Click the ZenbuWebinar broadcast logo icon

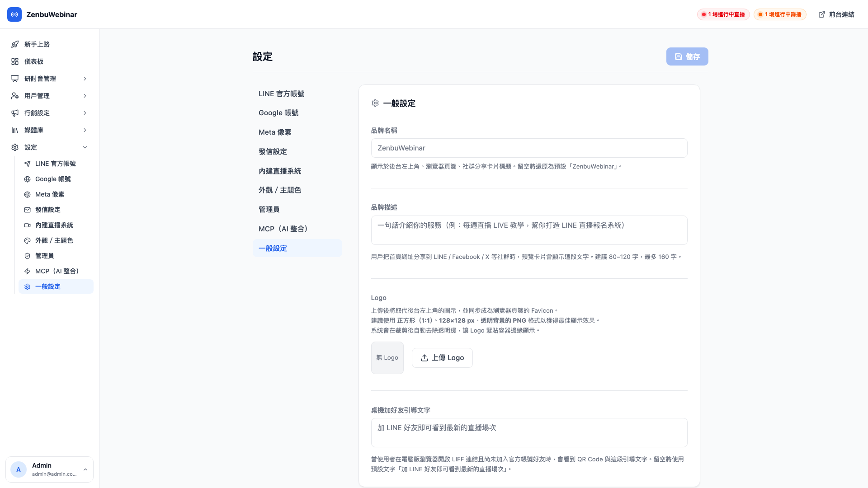point(14,14)
